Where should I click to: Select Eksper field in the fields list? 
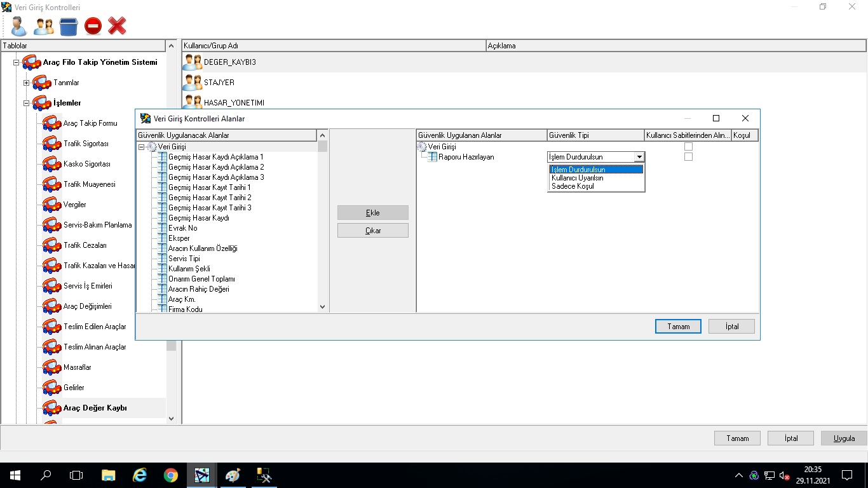179,238
